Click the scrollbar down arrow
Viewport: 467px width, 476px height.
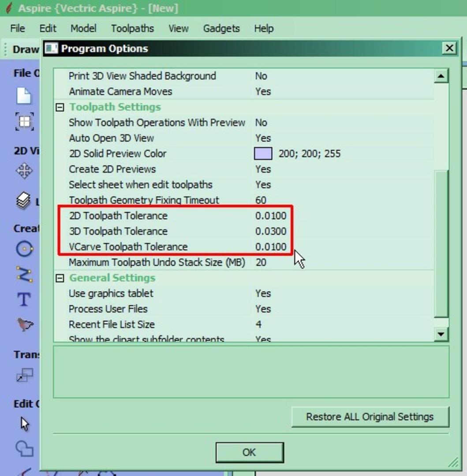(441, 334)
